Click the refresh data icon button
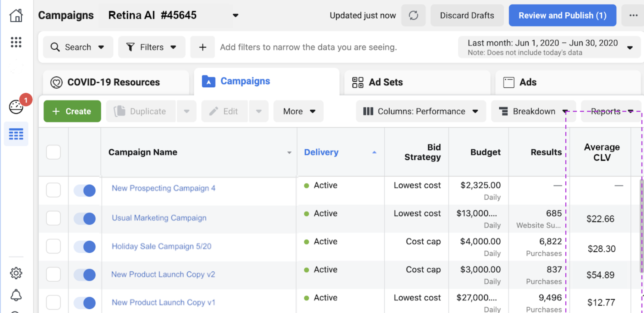Viewport: 644px width, 313px height. tap(413, 15)
